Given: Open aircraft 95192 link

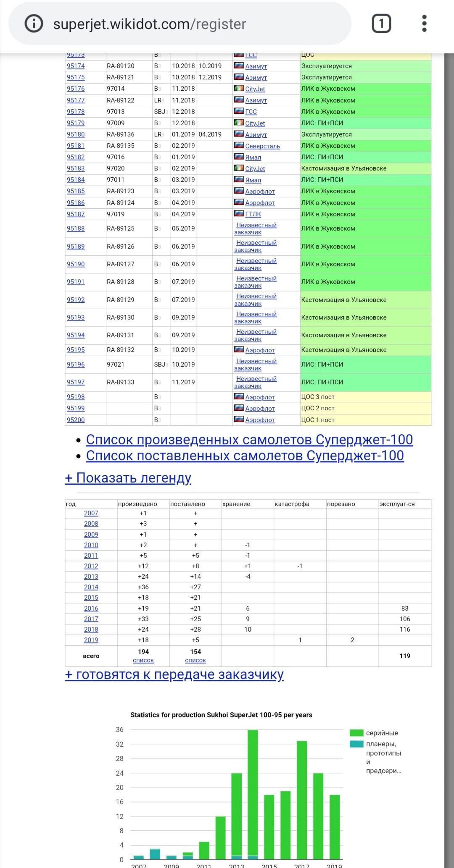Looking at the screenshot, I should coord(76,300).
